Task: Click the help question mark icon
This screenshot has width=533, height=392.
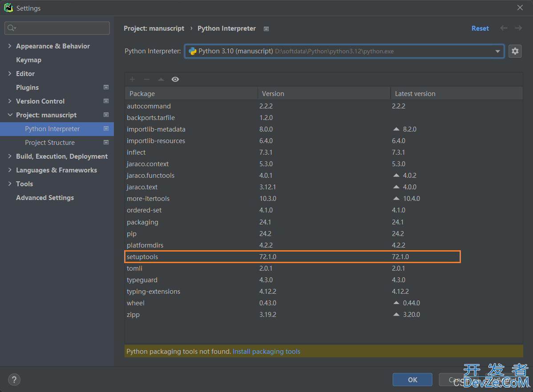Action: tap(14, 380)
